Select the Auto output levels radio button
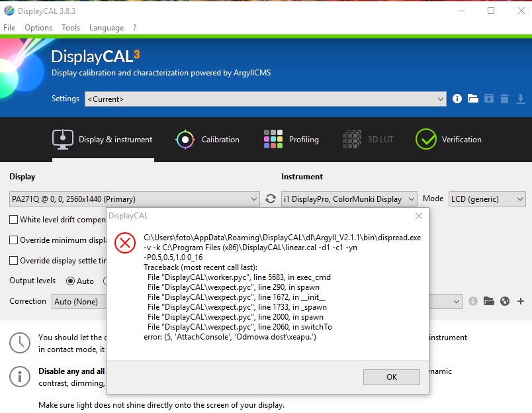The height and width of the screenshot is (413, 532). coord(71,281)
